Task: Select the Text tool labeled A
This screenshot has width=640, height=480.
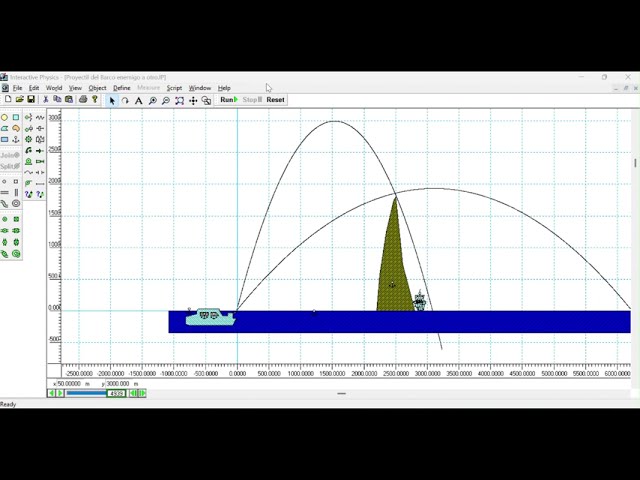Action: [x=139, y=100]
